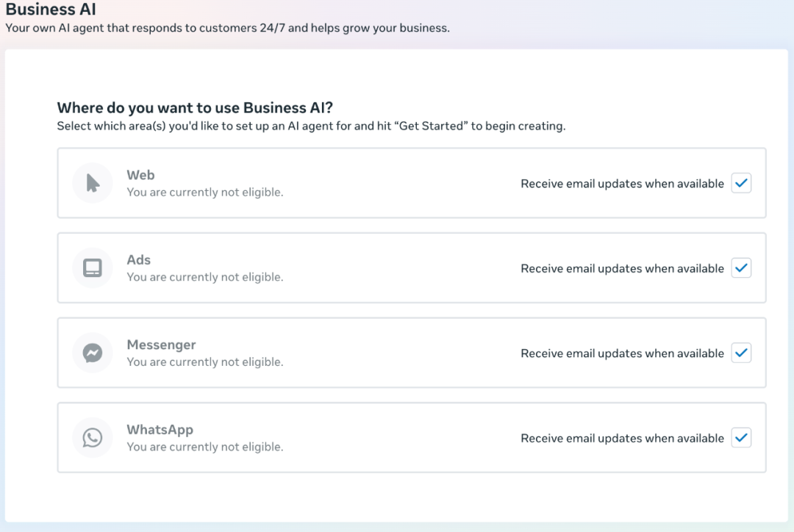Viewport: 794px width, 532px height.
Task: Click the Ads tablet icon
Action: (93, 268)
